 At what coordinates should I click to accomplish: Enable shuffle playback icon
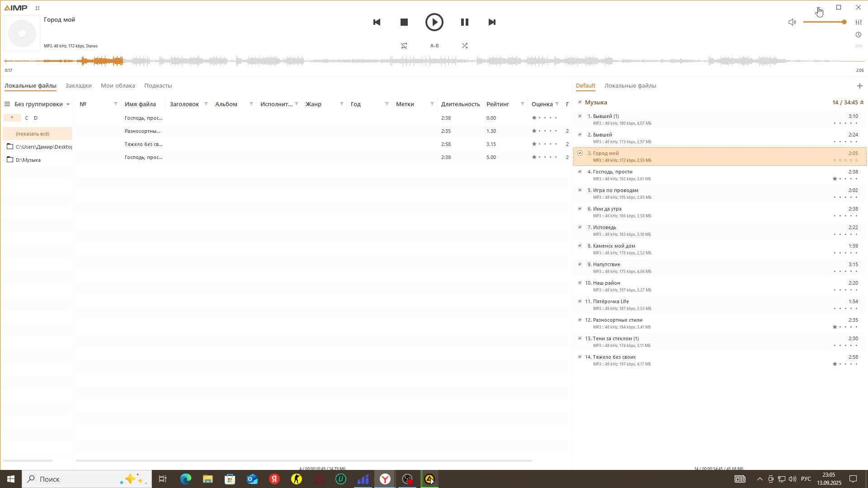point(464,46)
